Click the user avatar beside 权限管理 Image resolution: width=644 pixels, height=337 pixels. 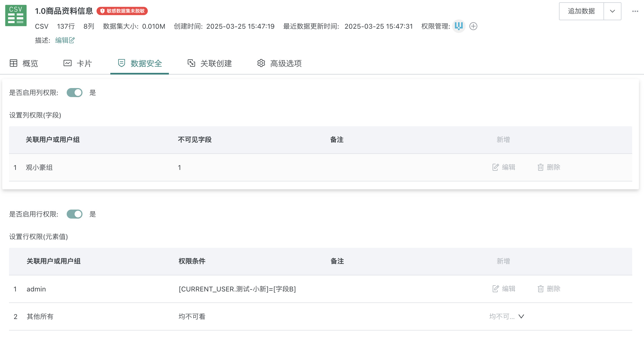(459, 26)
